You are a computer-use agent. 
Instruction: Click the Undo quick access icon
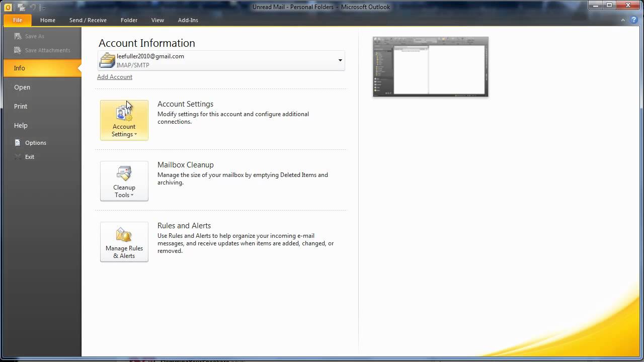pos(33,7)
